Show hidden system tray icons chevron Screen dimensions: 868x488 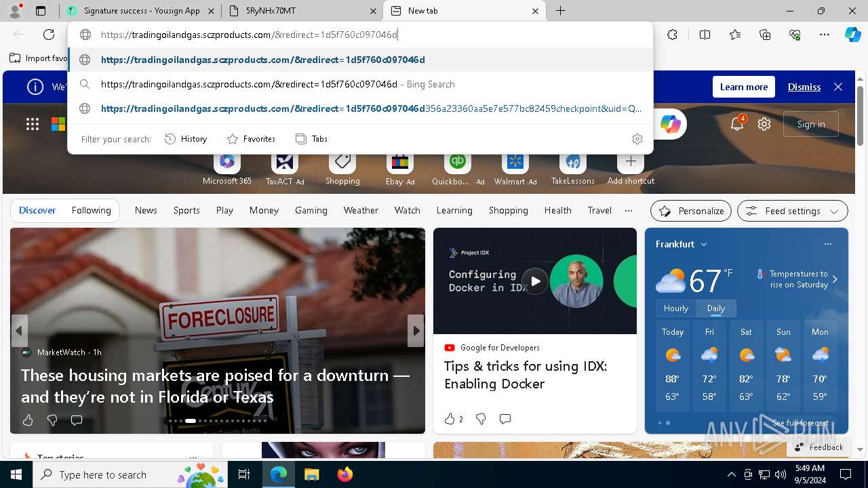(731, 474)
